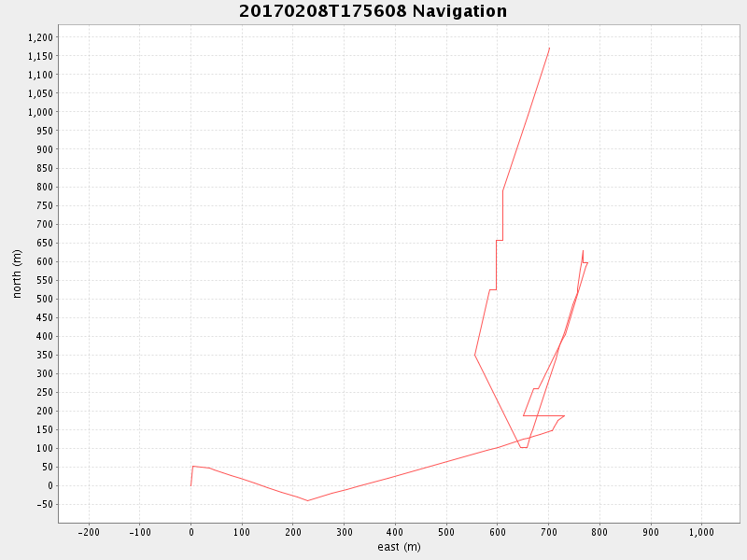Click the -200 tick label on east axis
Image resolution: width=747 pixels, height=560 pixels.
(x=89, y=532)
